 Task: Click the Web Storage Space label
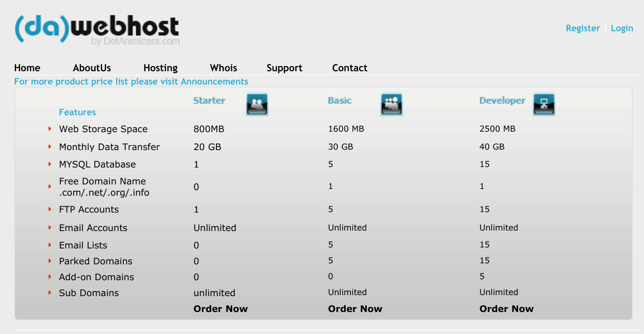(x=103, y=129)
